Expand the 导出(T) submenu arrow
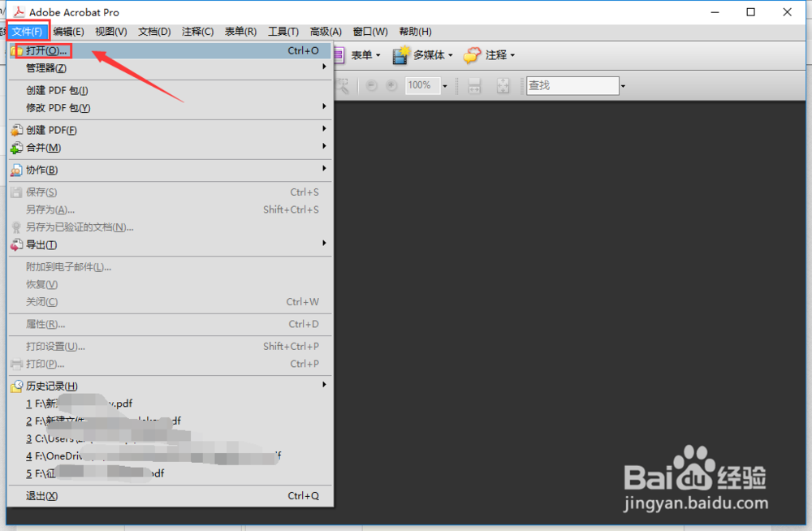Screen dimensions: 812x531 pos(324,243)
